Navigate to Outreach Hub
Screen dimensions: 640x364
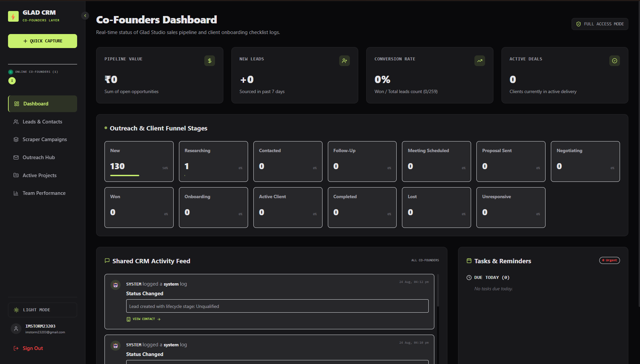(42, 157)
